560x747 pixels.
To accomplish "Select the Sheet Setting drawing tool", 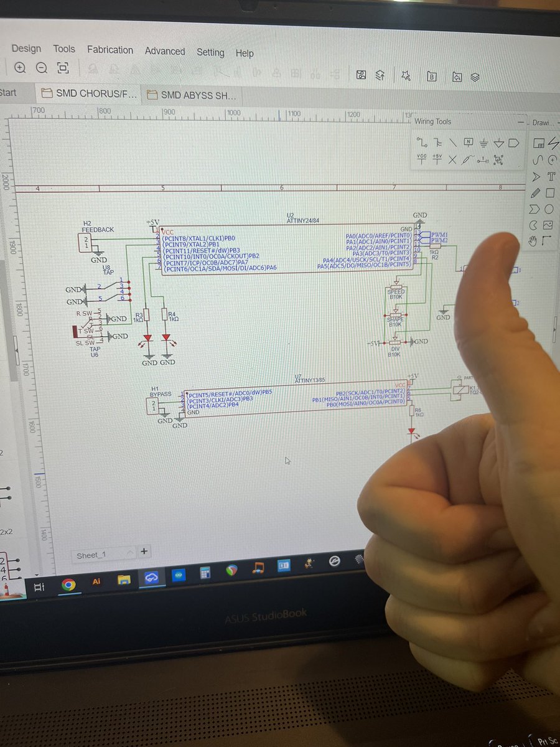I will 539,143.
